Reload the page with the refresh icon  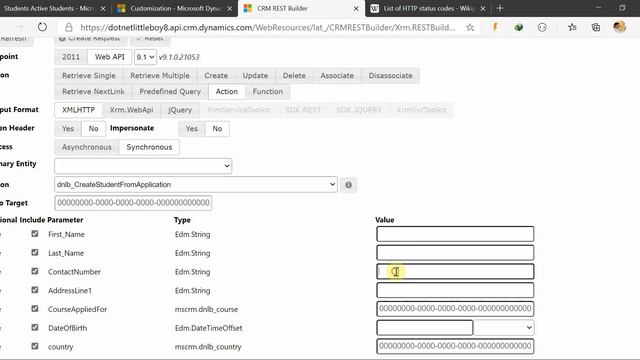[x=42, y=27]
